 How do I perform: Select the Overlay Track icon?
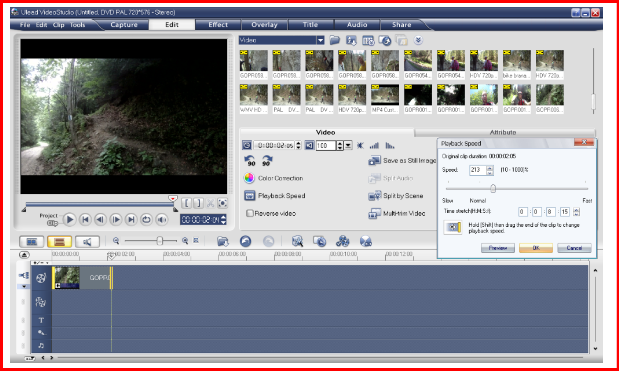(x=41, y=302)
